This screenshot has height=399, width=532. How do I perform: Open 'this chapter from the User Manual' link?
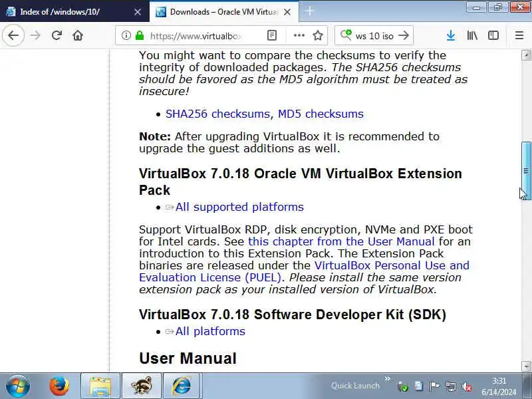[341, 241]
